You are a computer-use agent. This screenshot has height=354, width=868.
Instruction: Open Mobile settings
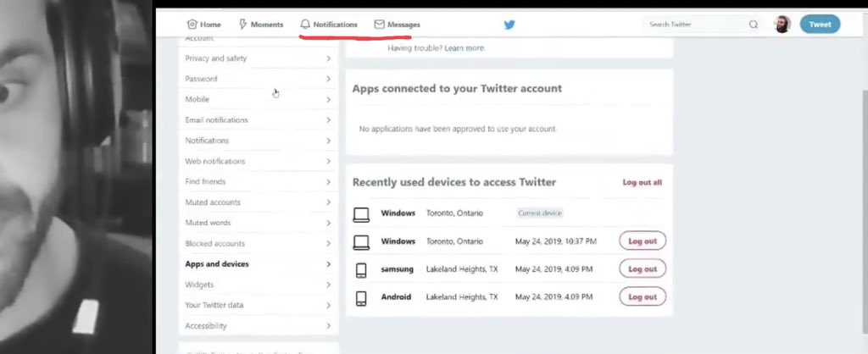[x=259, y=99]
